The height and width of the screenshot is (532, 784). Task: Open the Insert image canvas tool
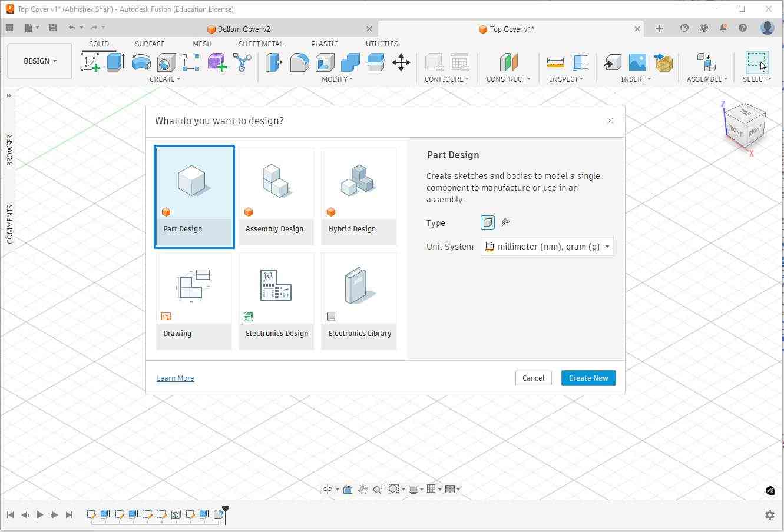click(x=637, y=62)
